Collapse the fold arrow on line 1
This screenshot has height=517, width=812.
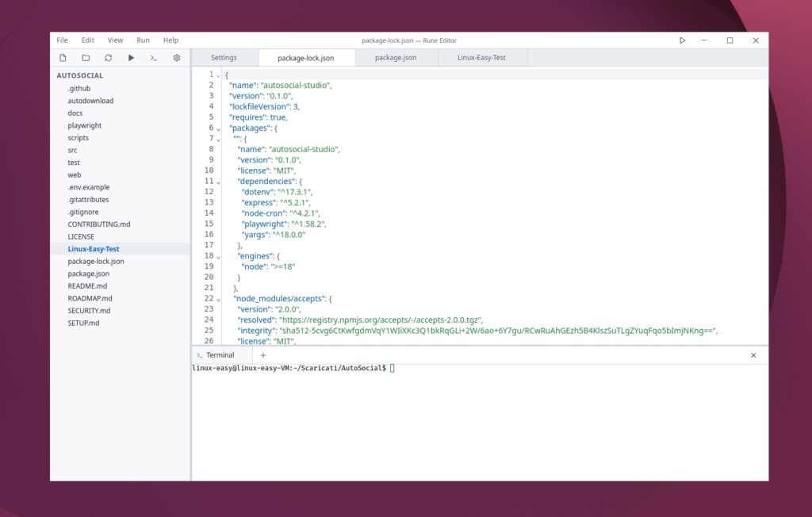click(218, 75)
